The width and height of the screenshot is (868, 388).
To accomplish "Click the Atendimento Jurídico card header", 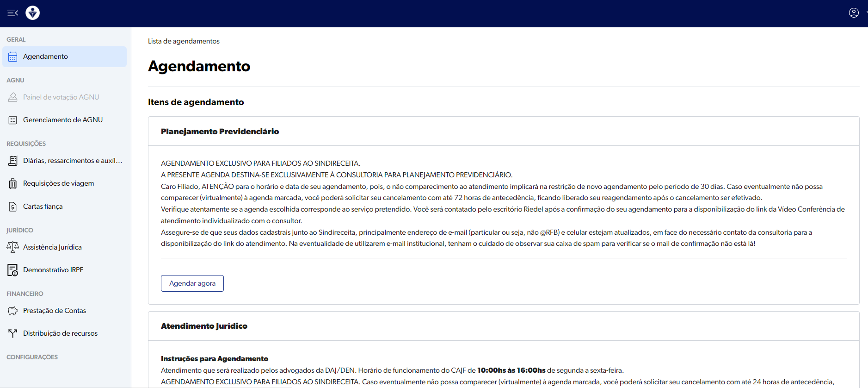I will 204,326.
